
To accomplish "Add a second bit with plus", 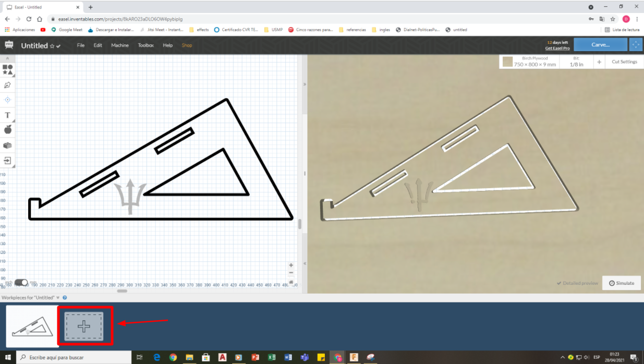I will coord(599,62).
